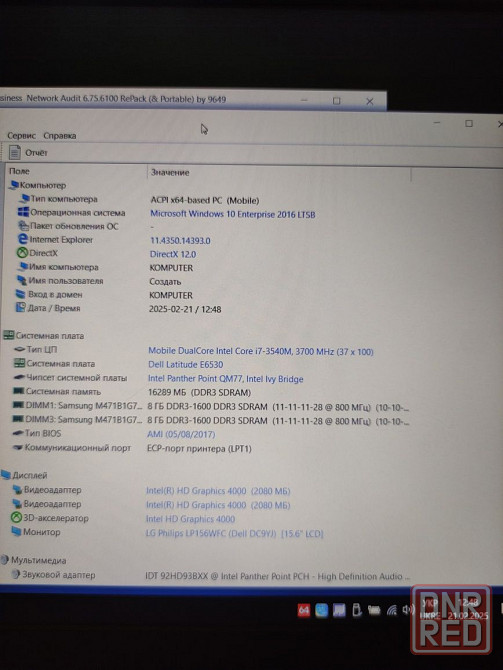Open the Сервис menu
Viewport: 503px width, 670px height.
pyautogui.click(x=21, y=135)
